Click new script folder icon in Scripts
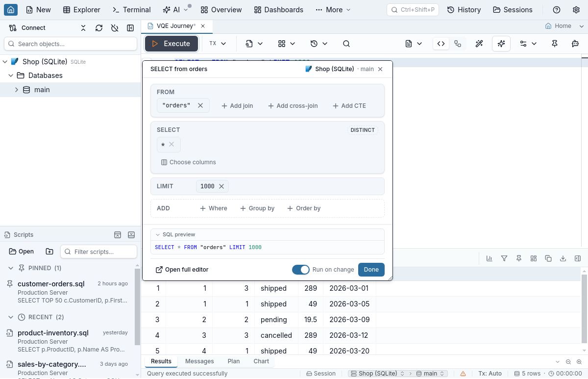Viewport: 588px width, 379px height. pyautogui.click(x=49, y=252)
